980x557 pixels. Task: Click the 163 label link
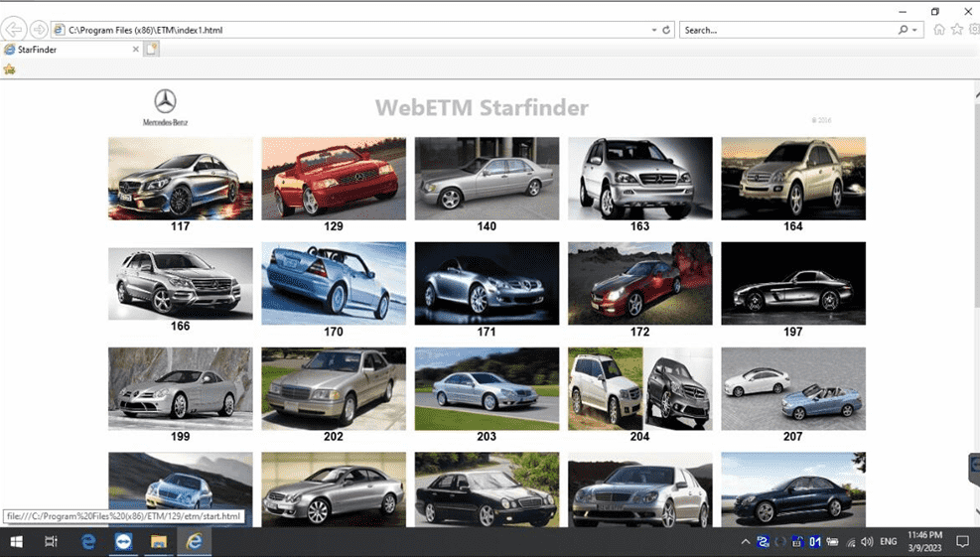click(x=639, y=226)
